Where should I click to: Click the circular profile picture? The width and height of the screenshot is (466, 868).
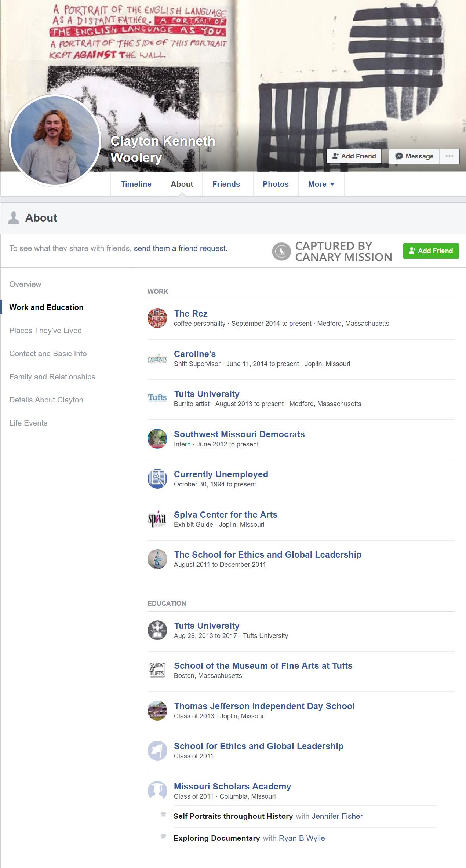(55, 140)
